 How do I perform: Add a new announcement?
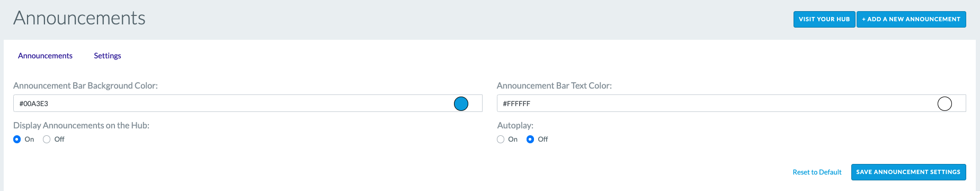(x=911, y=19)
